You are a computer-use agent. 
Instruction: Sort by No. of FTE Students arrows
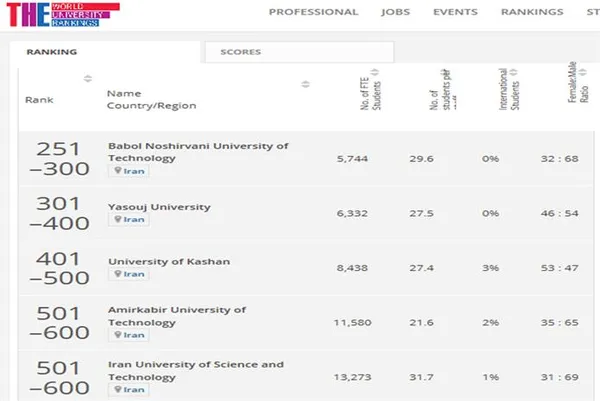point(375,72)
